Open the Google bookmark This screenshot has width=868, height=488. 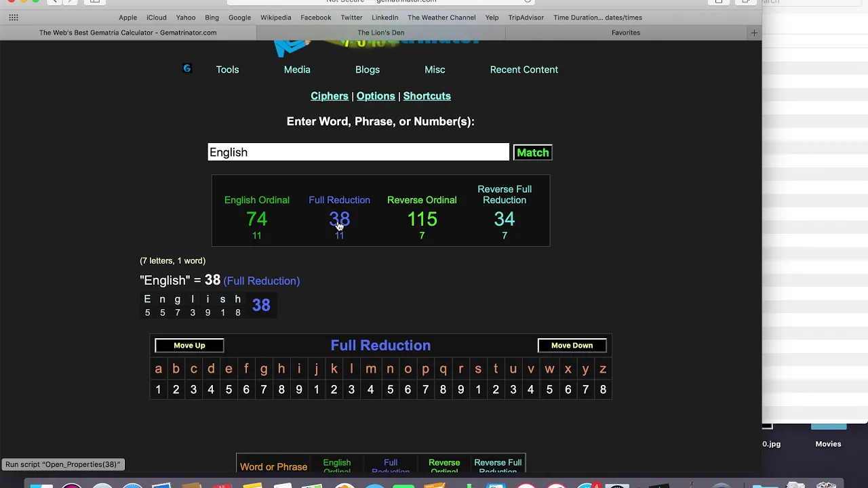click(x=239, y=18)
